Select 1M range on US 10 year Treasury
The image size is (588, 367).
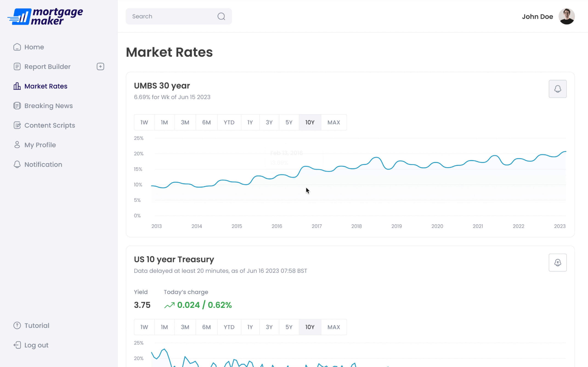[x=164, y=327]
